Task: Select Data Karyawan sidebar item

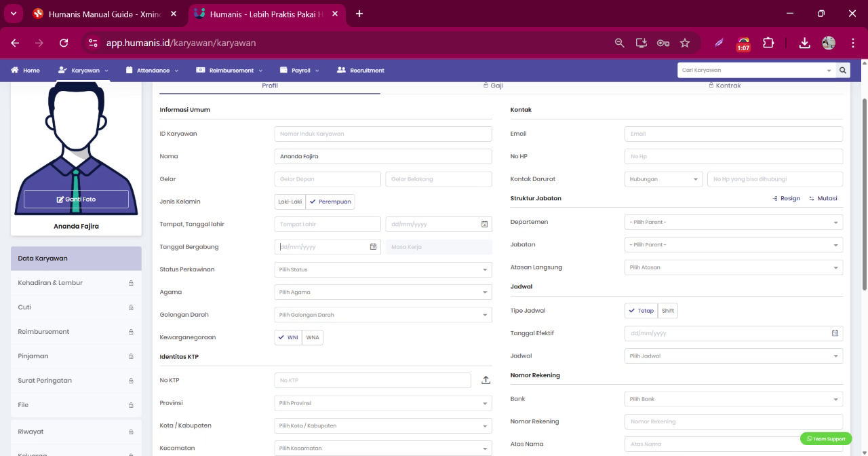Action: (76, 259)
